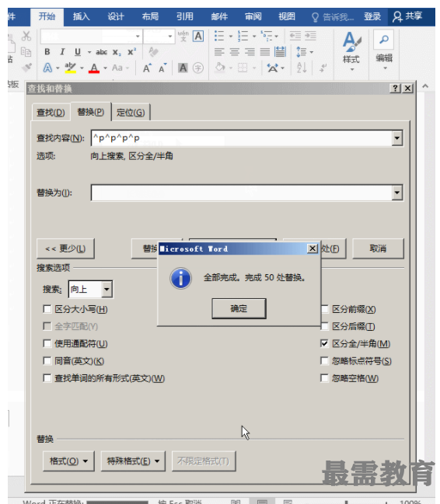Click the 共享 share button

click(x=407, y=16)
